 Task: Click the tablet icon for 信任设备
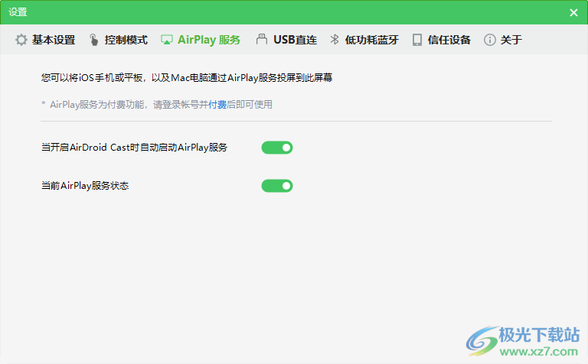pos(417,40)
